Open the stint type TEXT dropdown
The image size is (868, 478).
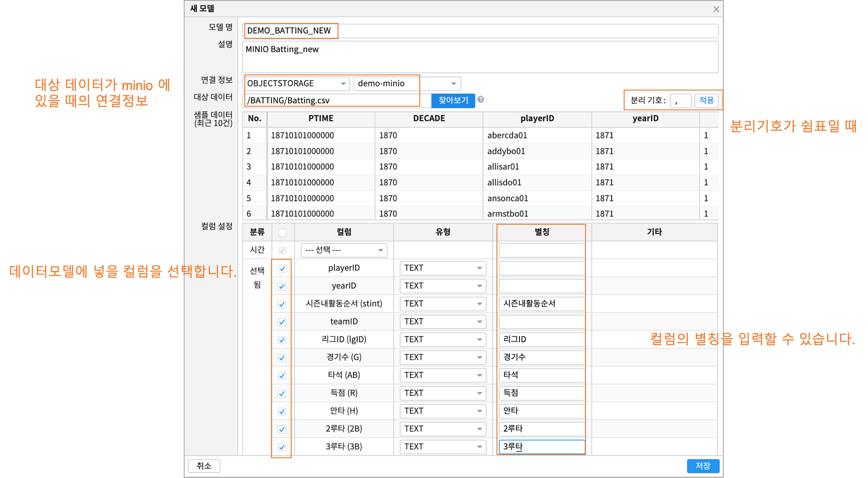[443, 304]
